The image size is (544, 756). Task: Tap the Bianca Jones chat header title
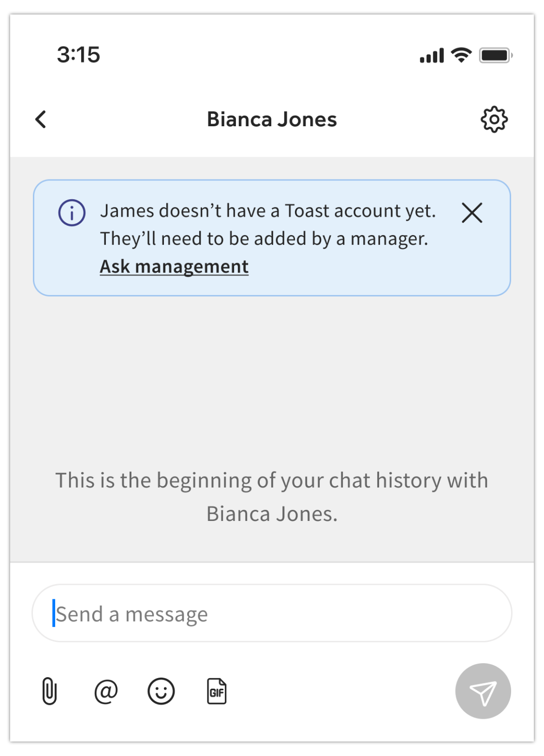click(272, 119)
